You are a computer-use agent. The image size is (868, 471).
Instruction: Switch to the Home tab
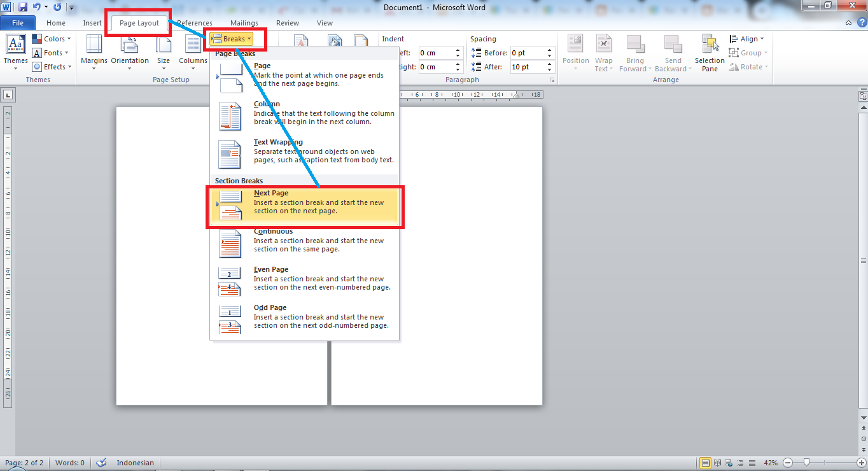56,23
